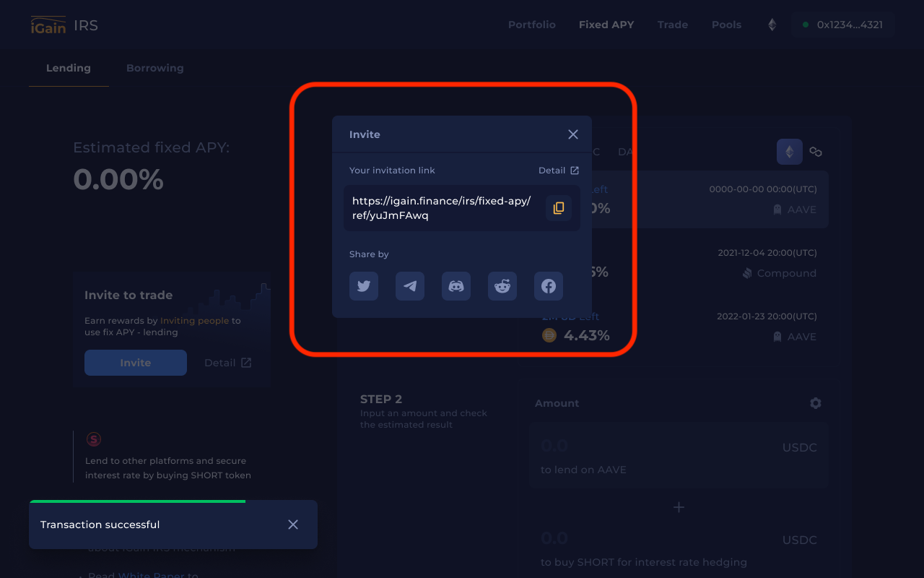The width and height of the screenshot is (924, 578).
Task: Open Detail link in Invite to trade card
Action: 228,363
